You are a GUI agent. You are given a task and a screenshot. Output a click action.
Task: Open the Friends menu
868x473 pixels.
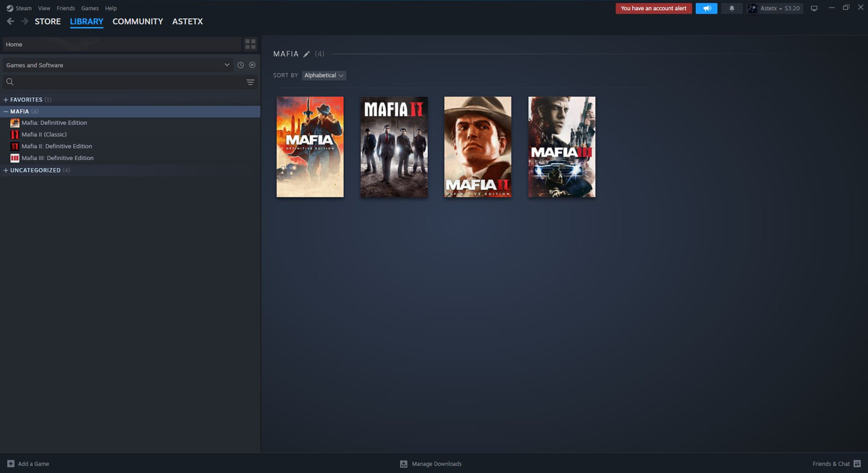click(66, 8)
